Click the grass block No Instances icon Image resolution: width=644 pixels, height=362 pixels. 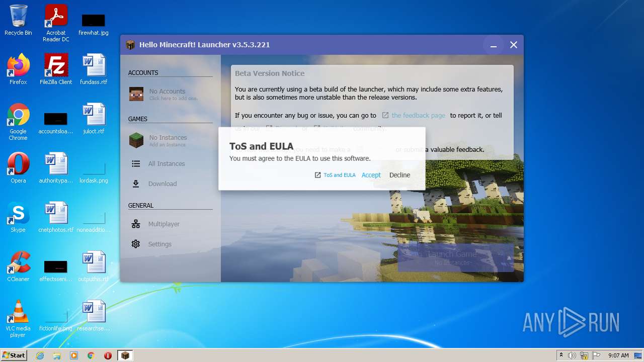coord(136,140)
